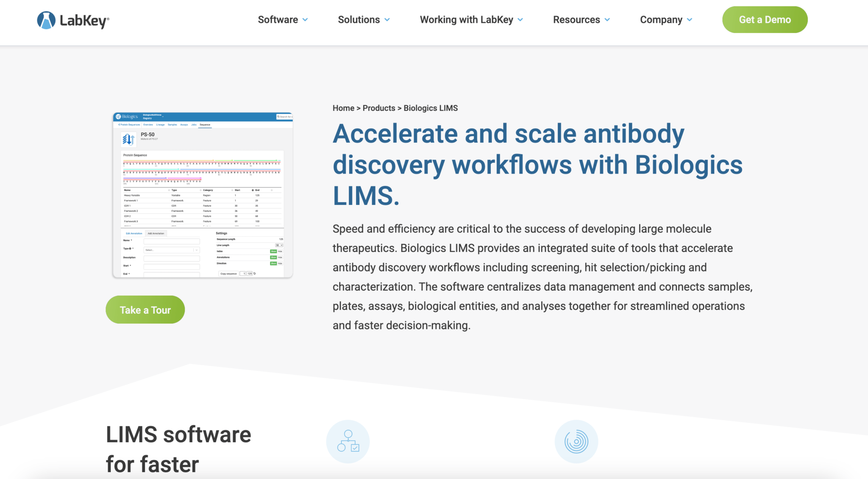Image resolution: width=868 pixels, height=479 pixels.
Task: Click the Get a Demo button
Action: coord(765,19)
